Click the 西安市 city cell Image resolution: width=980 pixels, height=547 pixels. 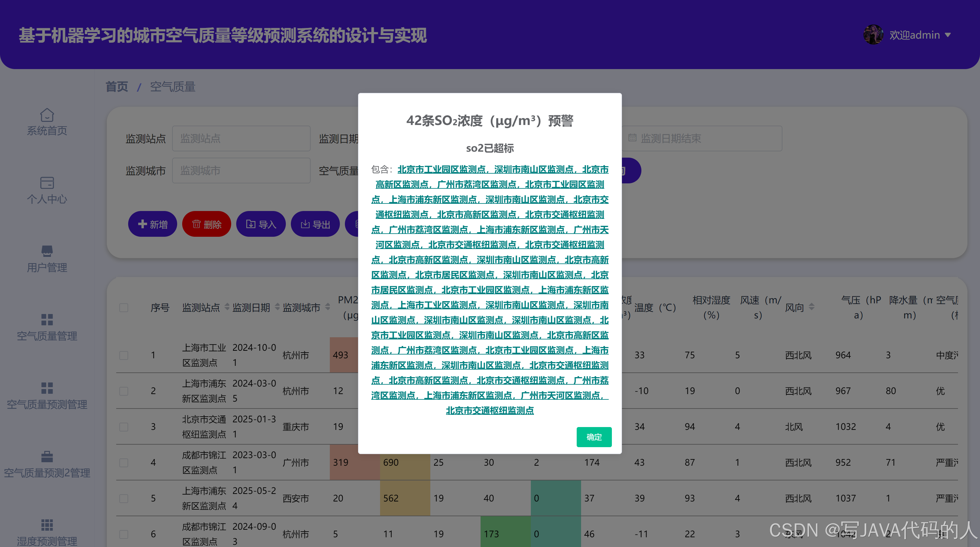296,498
